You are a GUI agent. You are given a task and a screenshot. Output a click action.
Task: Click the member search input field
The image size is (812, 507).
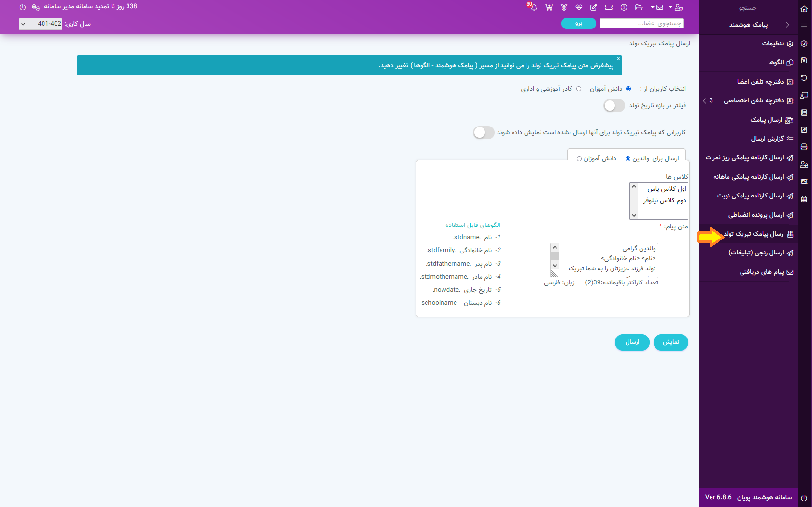point(641,23)
